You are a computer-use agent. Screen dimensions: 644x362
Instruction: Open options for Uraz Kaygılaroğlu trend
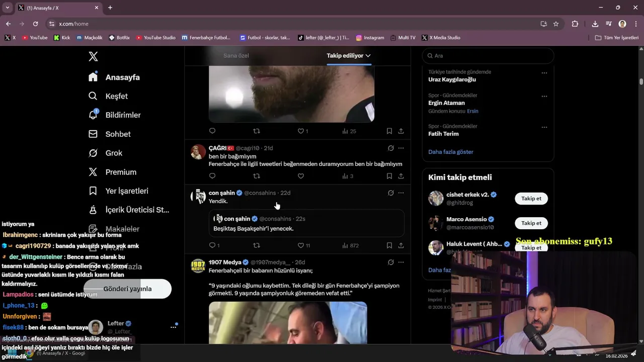(544, 73)
